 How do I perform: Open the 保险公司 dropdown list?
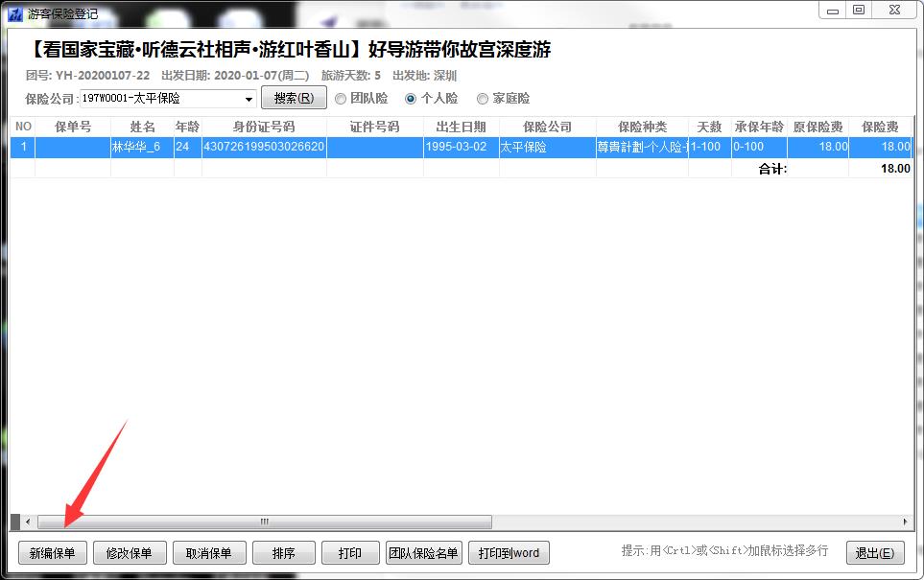[249, 99]
